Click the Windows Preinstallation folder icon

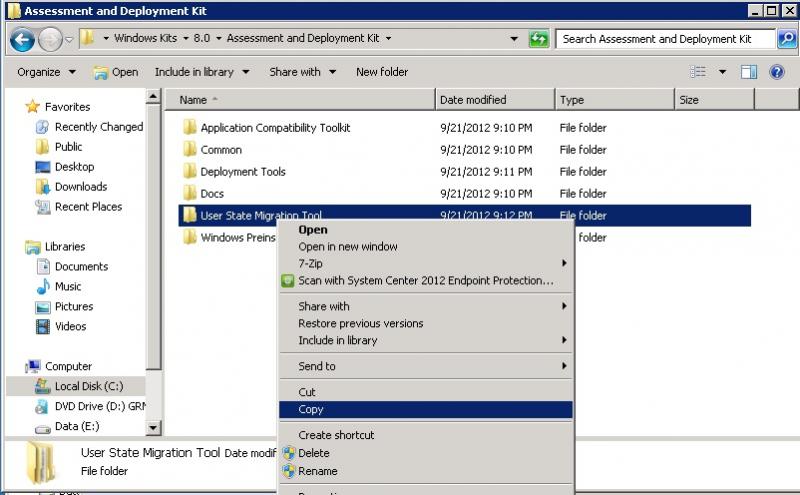(x=190, y=237)
